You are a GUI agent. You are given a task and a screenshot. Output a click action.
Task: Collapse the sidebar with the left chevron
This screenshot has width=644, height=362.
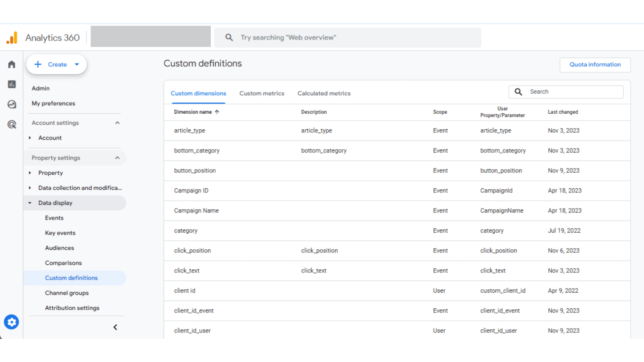[115, 327]
